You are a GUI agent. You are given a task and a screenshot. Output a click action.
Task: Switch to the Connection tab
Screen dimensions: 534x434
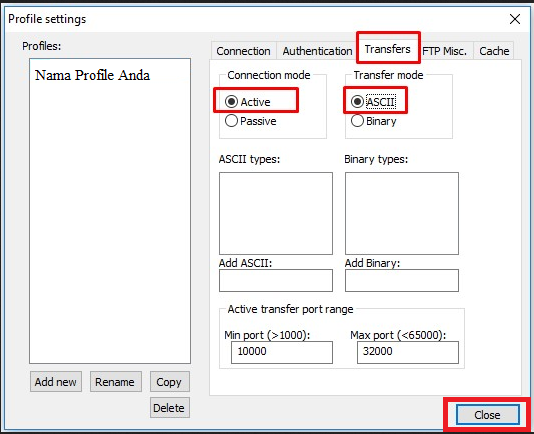tap(244, 51)
